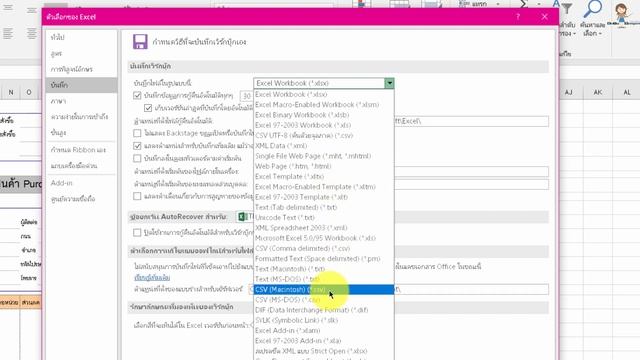Select column AK header in the worksheet
The width and height of the screenshot is (640, 360).
pyautogui.click(x=598, y=93)
